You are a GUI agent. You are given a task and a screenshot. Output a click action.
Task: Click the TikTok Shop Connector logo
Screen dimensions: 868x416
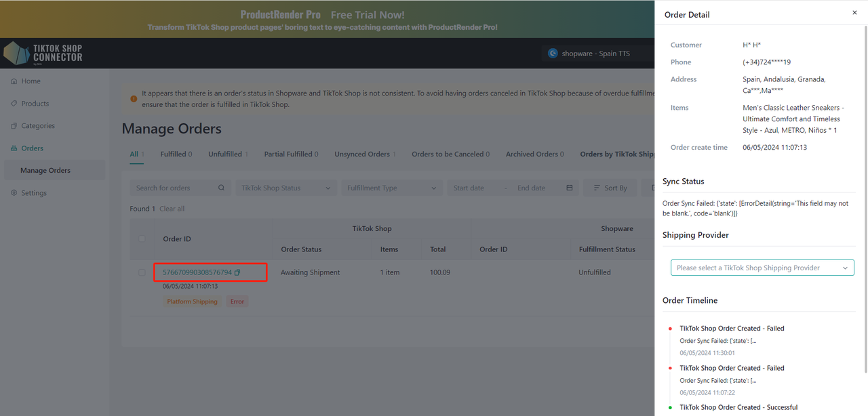coord(43,53)
